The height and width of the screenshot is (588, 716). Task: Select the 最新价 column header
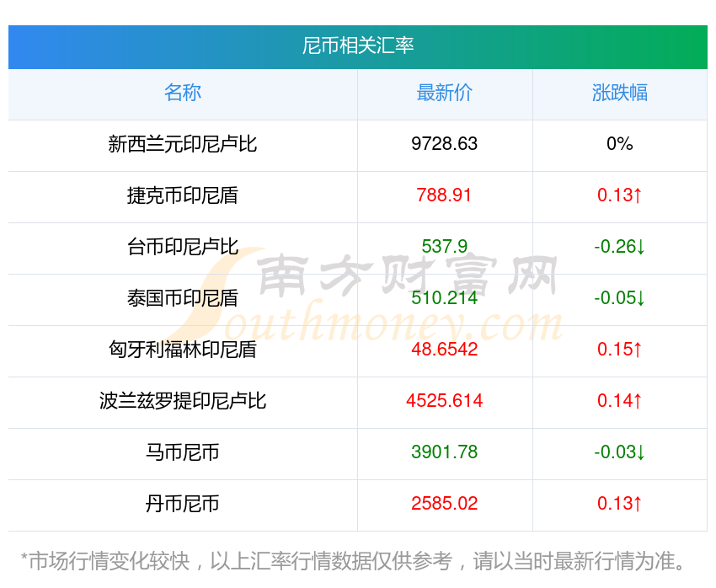(444, 93)
